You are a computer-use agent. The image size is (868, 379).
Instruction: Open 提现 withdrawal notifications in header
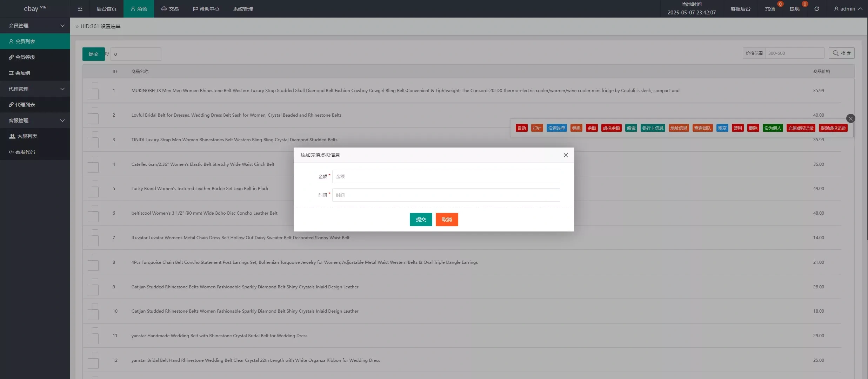(x=795, y=9)
